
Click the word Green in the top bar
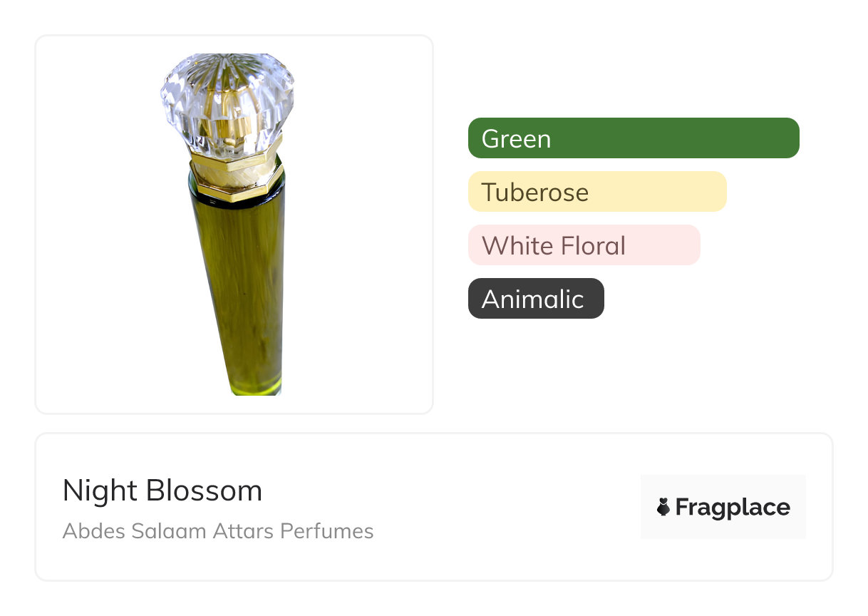(x=516, y=138)
